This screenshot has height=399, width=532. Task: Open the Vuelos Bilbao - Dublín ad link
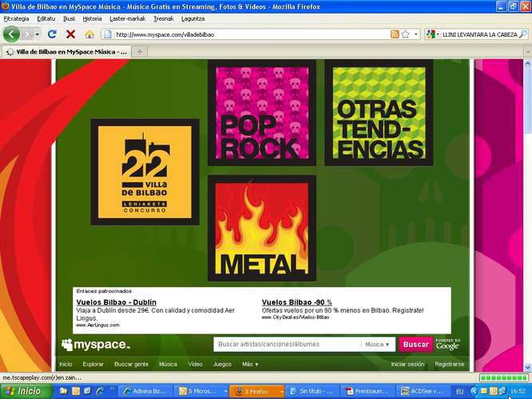[x=117, y=302]
